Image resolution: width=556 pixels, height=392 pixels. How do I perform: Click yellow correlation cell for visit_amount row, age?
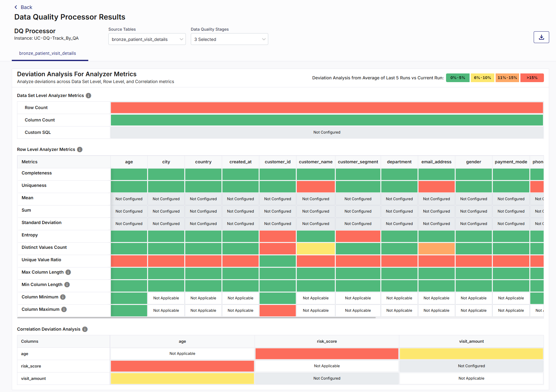pyautogui.click(x=182, y=378)
